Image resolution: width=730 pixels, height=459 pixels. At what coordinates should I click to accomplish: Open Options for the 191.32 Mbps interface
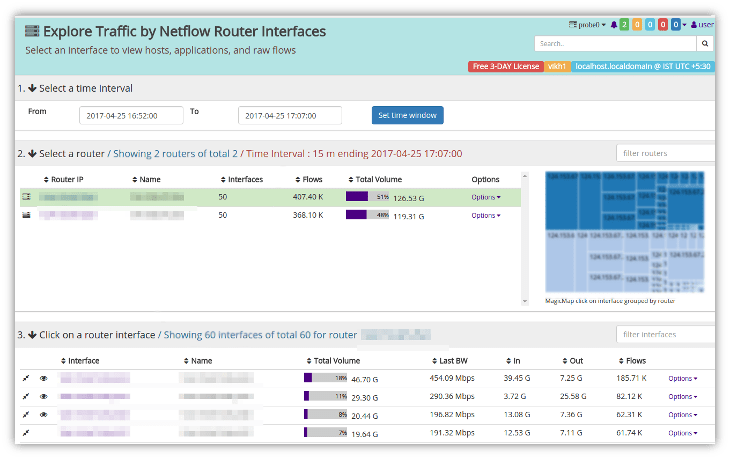click(683, 433)
